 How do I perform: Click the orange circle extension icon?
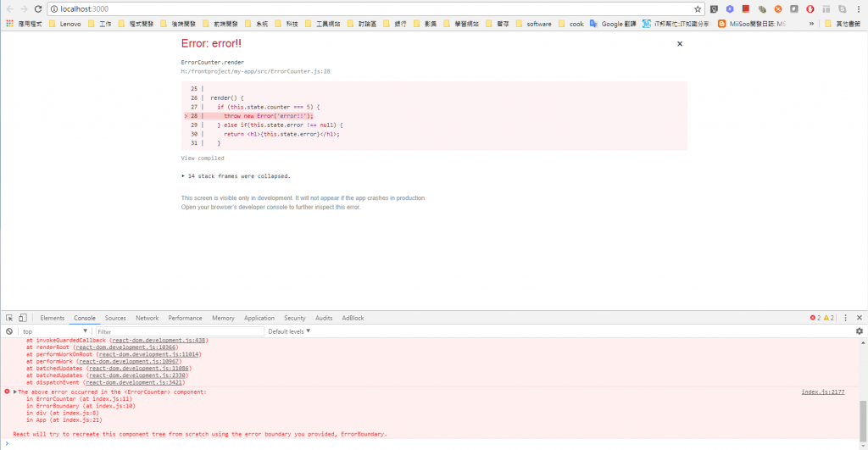778,8
